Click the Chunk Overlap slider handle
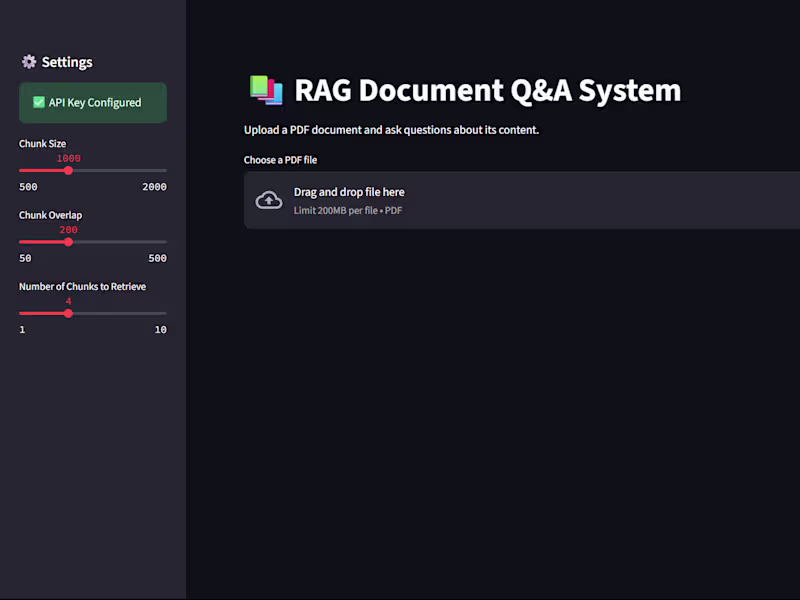The image size is (800, 600). pyautogui.click(x=68, y=242)
